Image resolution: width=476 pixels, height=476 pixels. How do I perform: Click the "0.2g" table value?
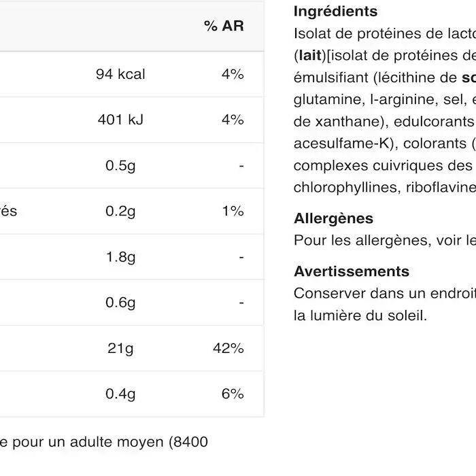120,211
